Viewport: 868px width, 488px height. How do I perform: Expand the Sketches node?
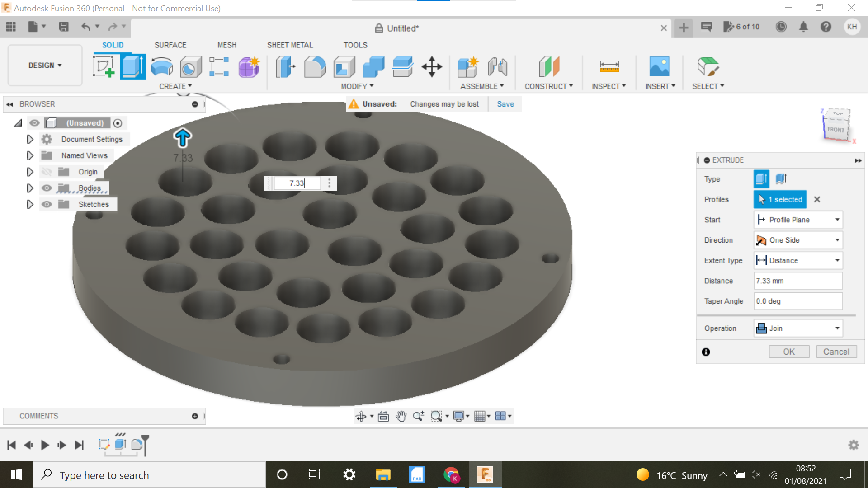(x=30, y=204)
